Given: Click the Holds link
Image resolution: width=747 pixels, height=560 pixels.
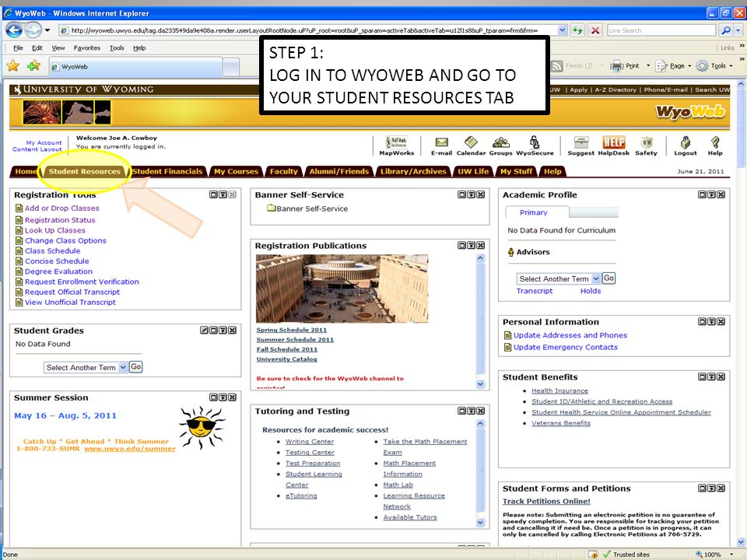Looking at the screenshot, I should point(591,291).
